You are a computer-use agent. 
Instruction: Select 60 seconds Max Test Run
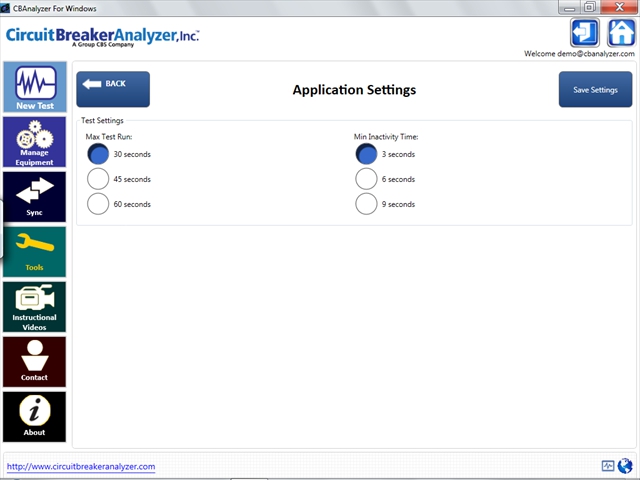click(98, 204)
